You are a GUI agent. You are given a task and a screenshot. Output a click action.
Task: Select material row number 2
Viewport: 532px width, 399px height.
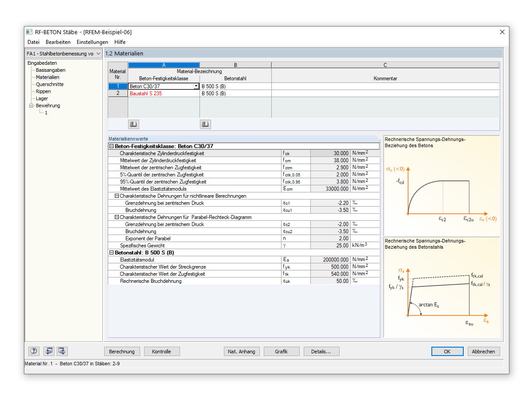[118, 94]
